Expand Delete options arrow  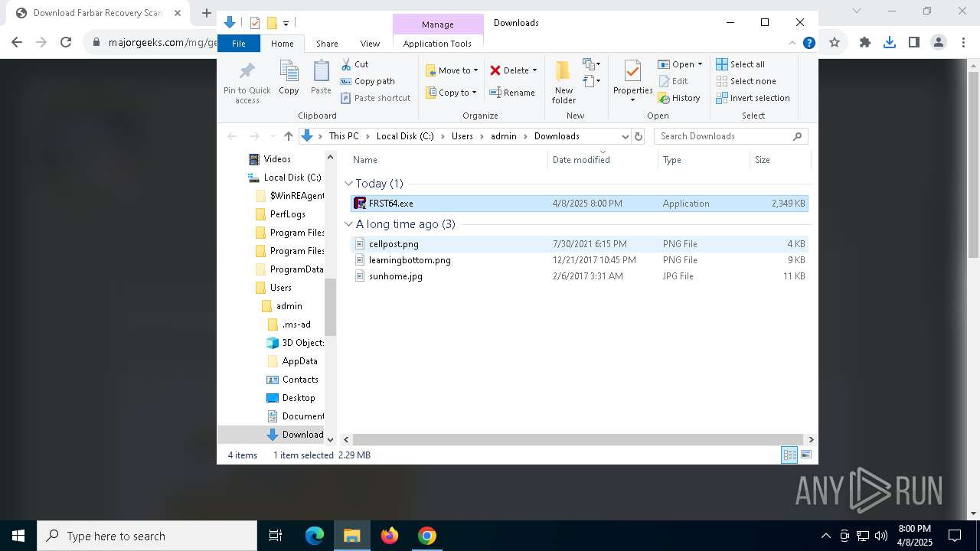coord(534,70)
